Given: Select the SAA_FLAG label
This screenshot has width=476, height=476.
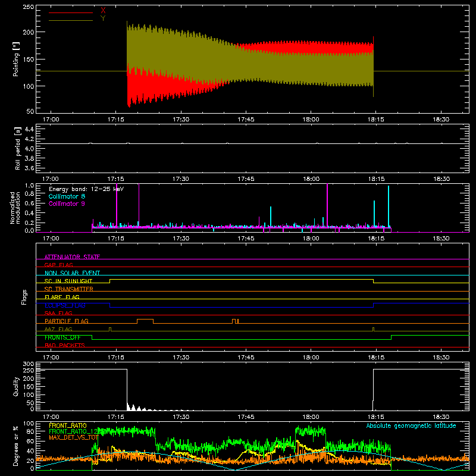Looking at the screenshot, I should click(58, 313).
